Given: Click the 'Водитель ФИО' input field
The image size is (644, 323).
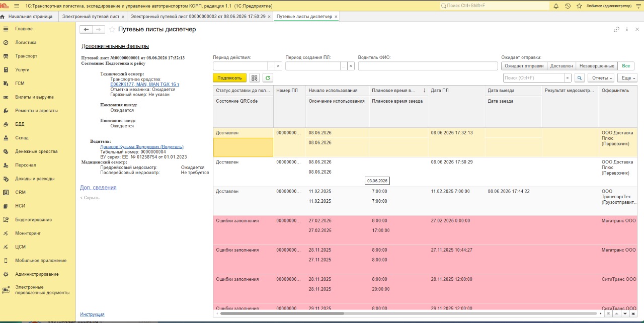Looking at the screenshot, I should tap(428, 66).
